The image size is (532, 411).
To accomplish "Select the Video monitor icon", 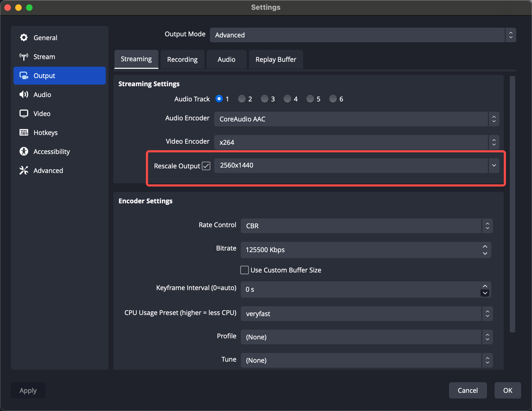I will click(24, 113).
